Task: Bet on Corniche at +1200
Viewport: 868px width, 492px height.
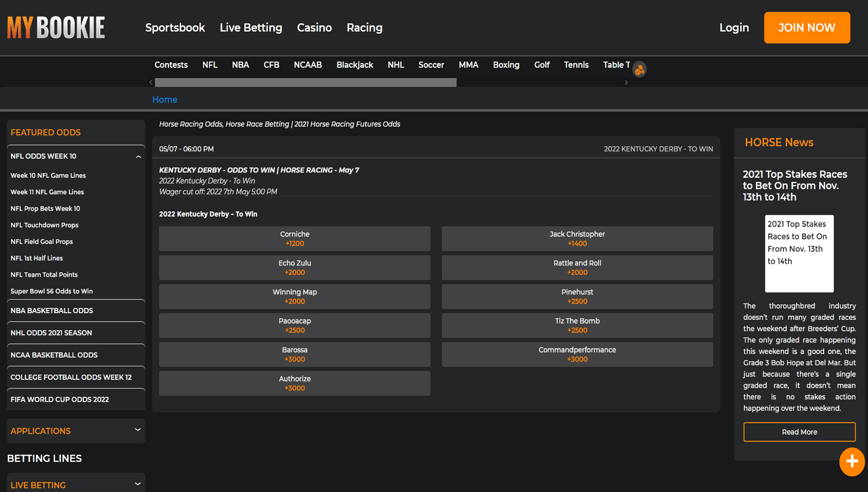Action: (294, 239)
